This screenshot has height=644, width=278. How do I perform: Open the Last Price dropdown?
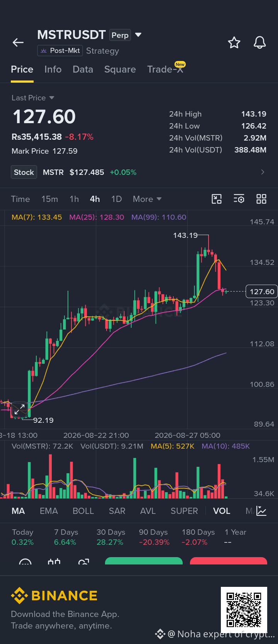33,98
